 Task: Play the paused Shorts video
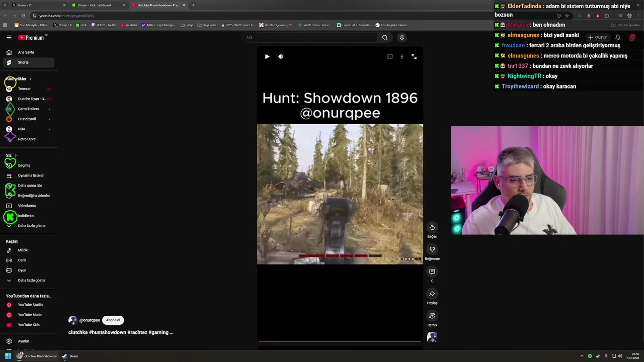267,57
